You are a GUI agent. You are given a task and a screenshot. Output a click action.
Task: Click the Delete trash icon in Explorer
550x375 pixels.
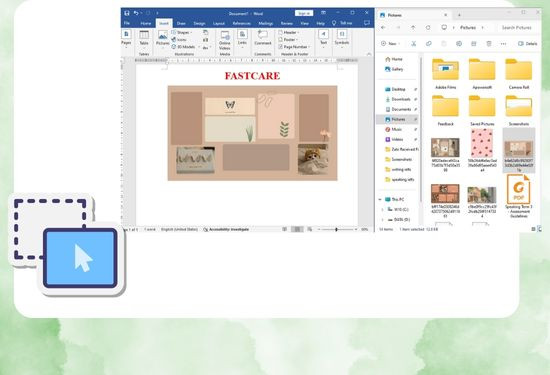(x=489, y=43)
